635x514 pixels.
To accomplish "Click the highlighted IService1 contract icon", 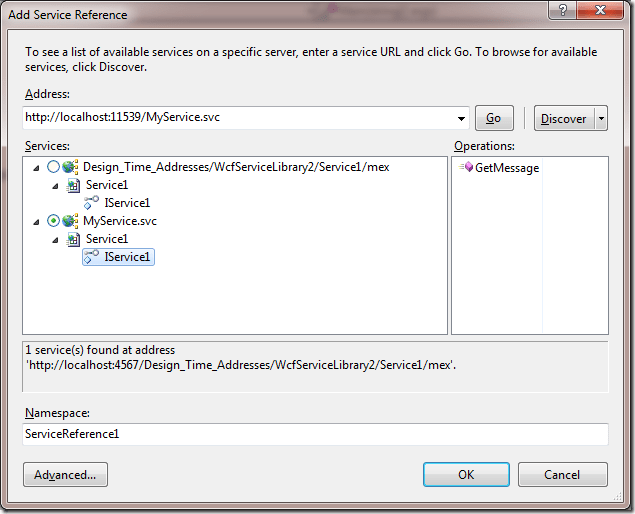I will [x=91, y=257].
